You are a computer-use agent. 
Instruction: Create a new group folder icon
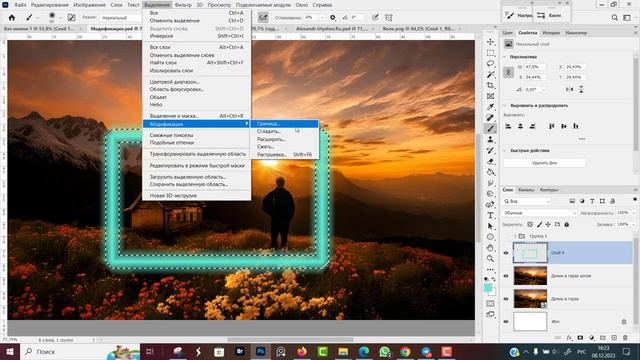(602, 338)
